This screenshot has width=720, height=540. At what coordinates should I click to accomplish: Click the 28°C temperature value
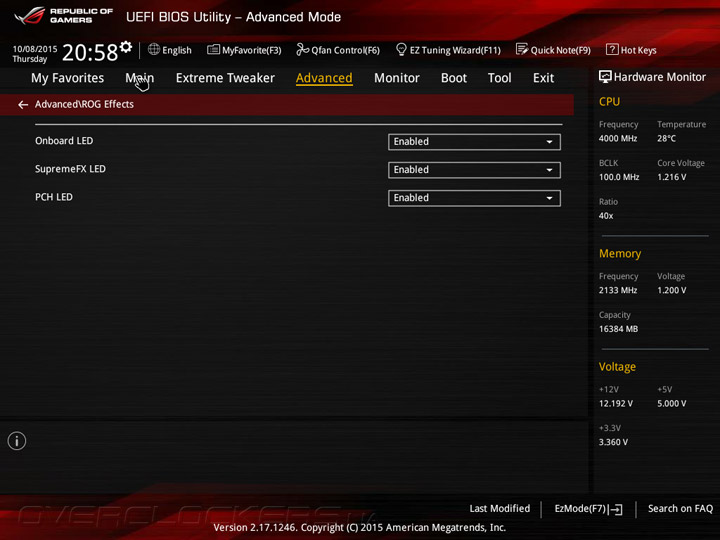point(666,138)
